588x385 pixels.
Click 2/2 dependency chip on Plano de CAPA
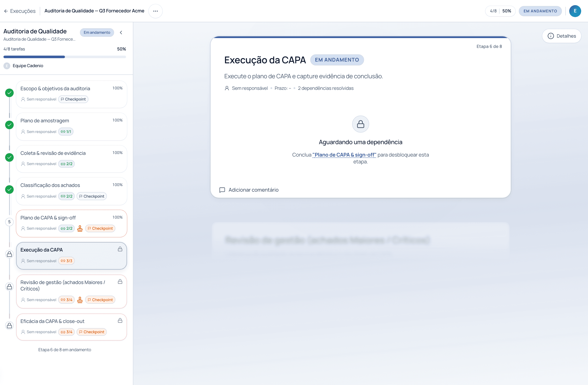[x=66, y=228]
